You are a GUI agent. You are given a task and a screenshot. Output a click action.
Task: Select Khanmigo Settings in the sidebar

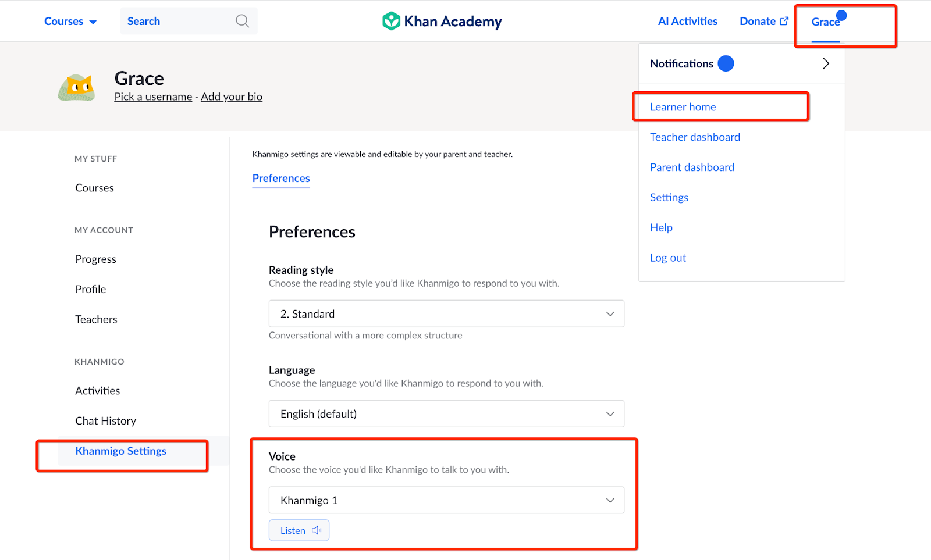(120, 451)
